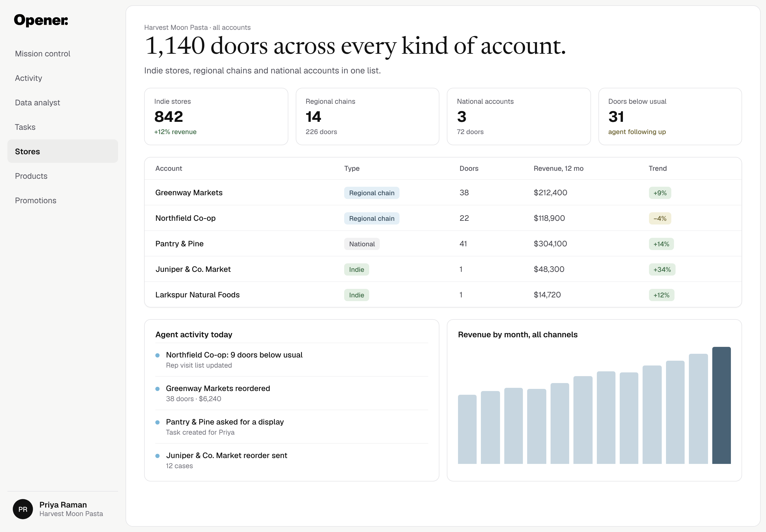Image resolution: width=766 pixels, height=532 pixels.
Task: Click the '+12% revenue' text
Action: point(175,132)
